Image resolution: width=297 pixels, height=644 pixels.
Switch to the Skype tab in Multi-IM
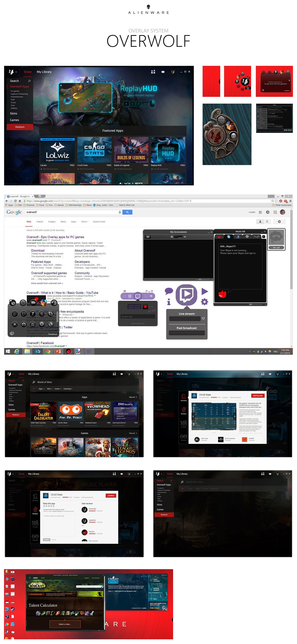pyautogui.click(x=229, y=237)
